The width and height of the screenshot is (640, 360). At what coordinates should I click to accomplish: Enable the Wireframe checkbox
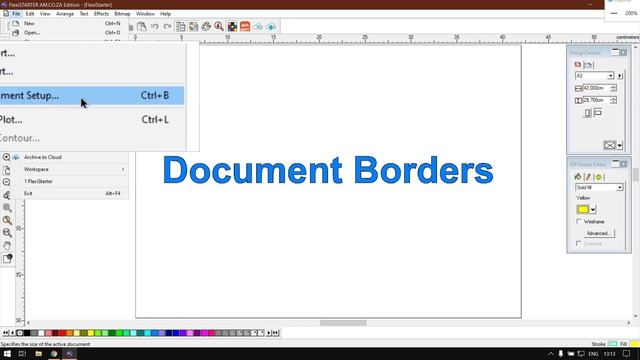[x=579, y=221]
